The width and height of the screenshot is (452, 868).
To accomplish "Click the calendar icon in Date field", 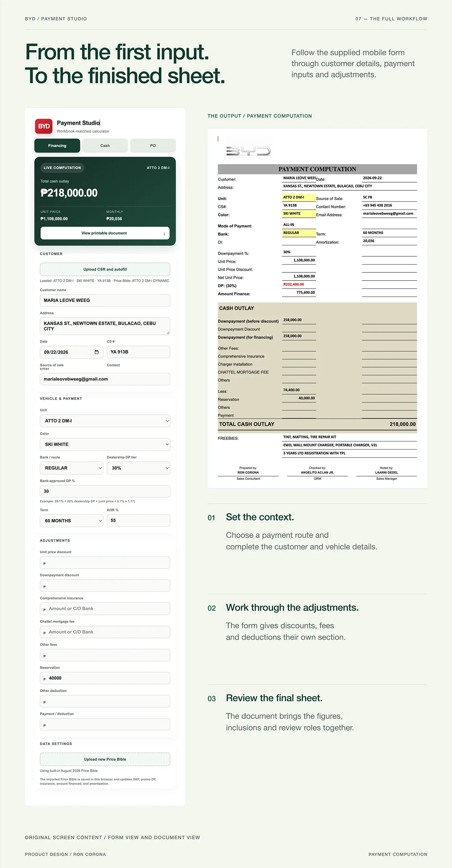I will (97, 352).
